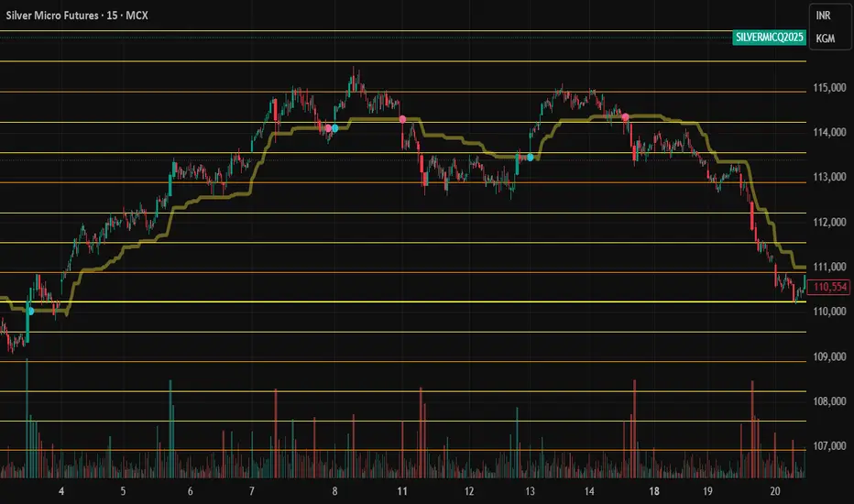Click date label 6 on time axis
The image size is (854, 504).
pyautogui.click(x=190, y=491)
